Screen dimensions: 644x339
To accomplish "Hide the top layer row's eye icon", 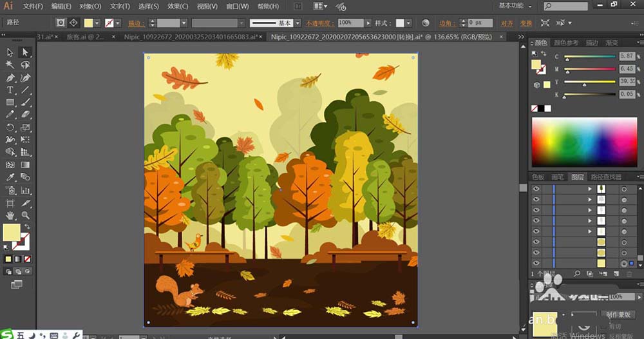I will coord(536,189).
